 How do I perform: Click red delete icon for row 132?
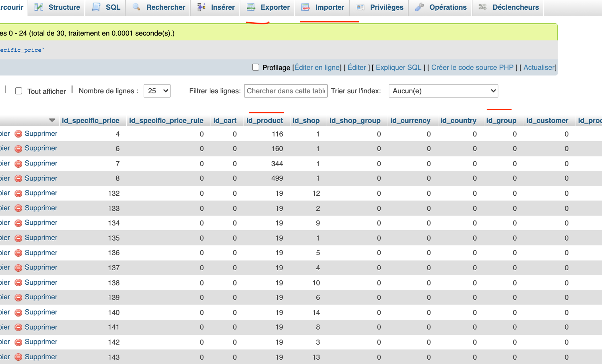tap(18, 193)
